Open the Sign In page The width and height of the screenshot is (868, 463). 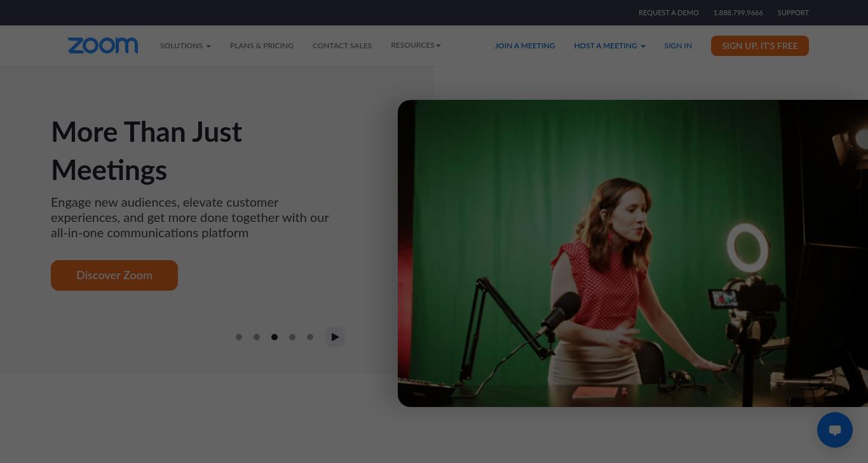(x=678, y=46)
